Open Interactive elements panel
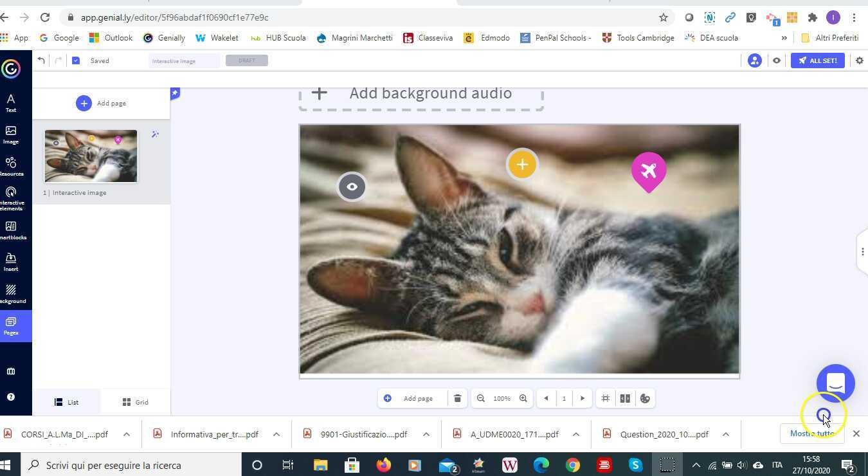This screenshot has height=476, width=868. click(x=11, y=197)
